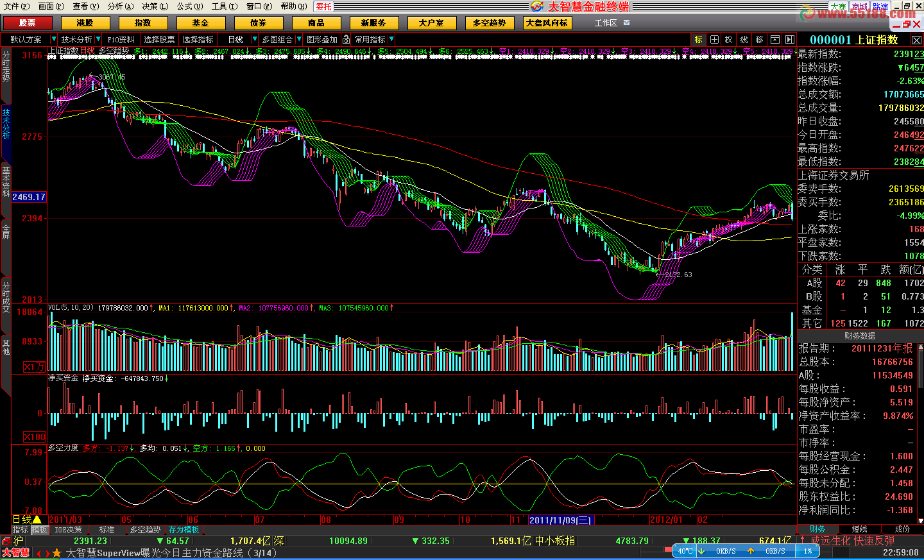Expand the 技术分析 dropdown arrow

[x=98, y=39]
